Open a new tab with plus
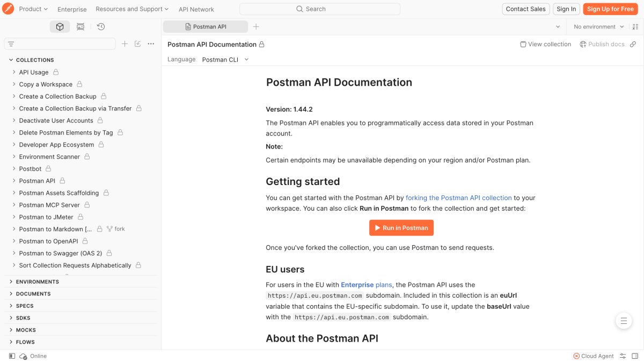 pyautogui.click(x=256, y=27)
